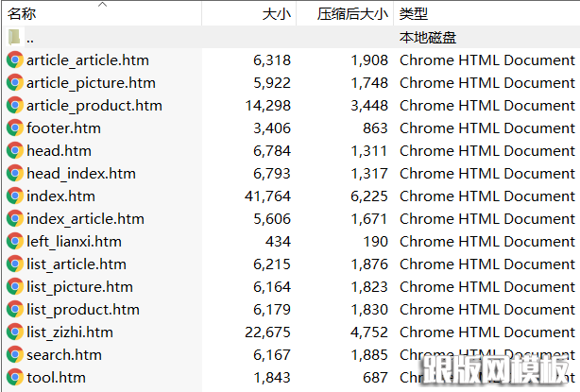The width and height of the screenshot is (580, 392).
Task: Select the icon beside left_lianxi.htm
Action: tap(14, 242)
